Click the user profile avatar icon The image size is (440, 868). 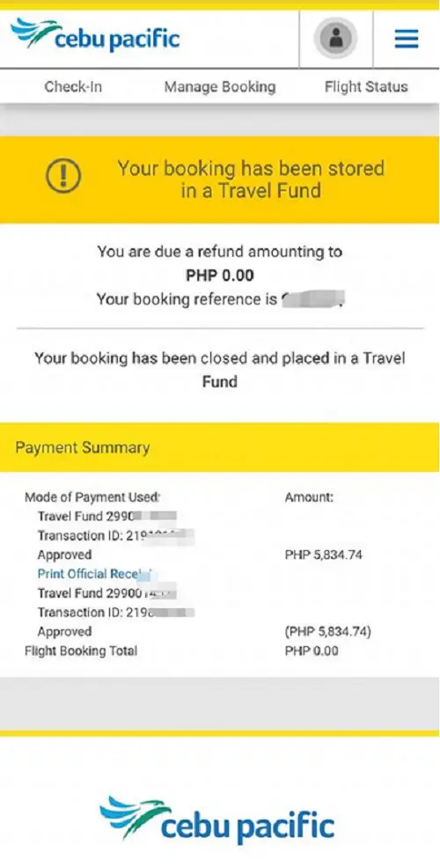pyautogui.click(x=336, y=39)
